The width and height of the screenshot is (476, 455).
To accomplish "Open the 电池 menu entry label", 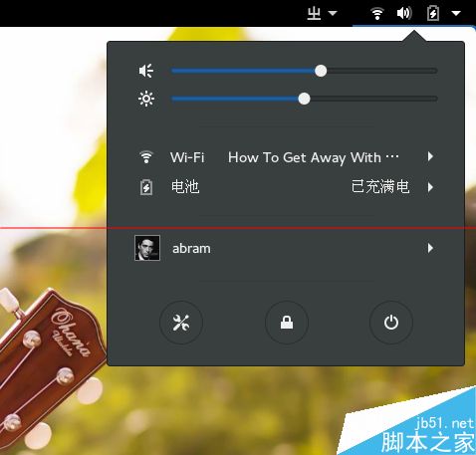I will tap(185, 187).
